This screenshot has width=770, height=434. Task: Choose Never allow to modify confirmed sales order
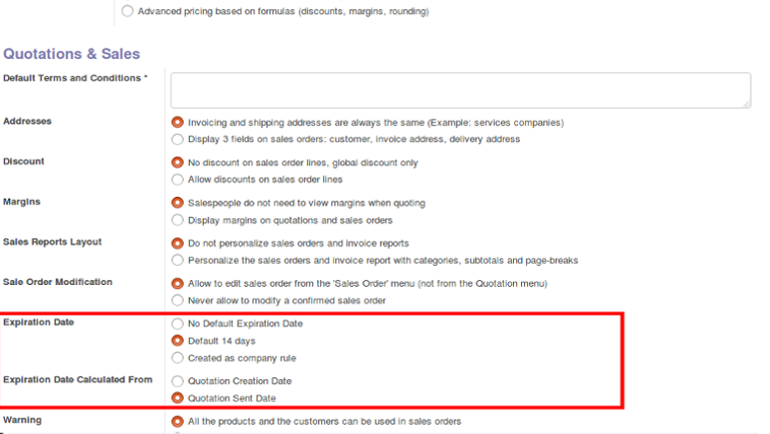point(177,300)
